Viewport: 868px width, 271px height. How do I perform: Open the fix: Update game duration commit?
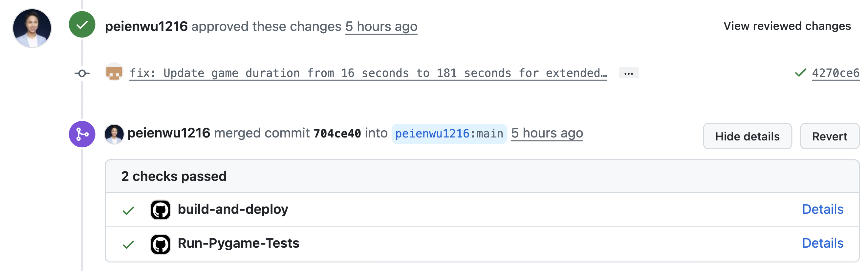(368, 73)
